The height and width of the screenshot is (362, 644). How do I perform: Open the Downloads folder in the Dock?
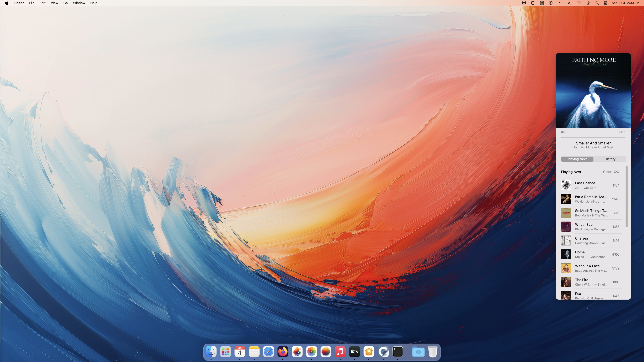418,352
